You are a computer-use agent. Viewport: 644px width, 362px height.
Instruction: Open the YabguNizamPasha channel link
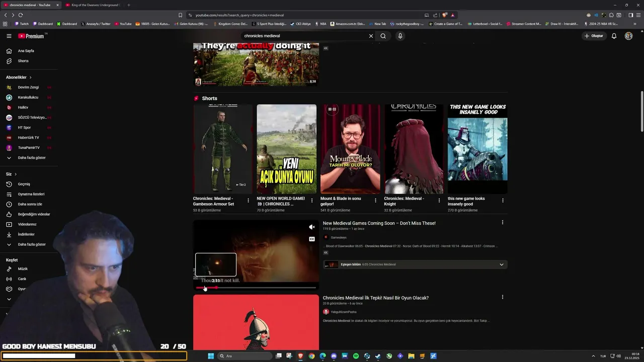point(344,312)
